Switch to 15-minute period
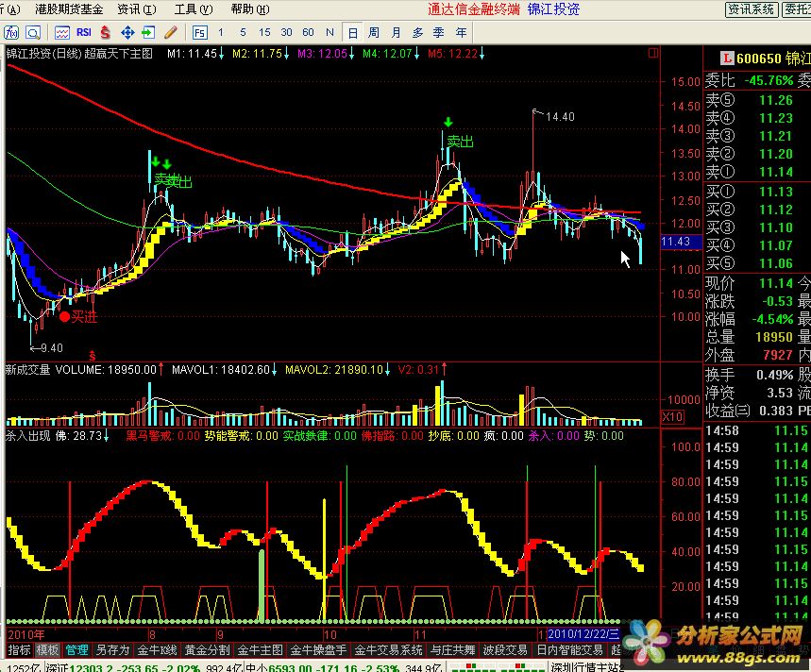The height and width of the screenshot is (672, 811). point(264,33)
